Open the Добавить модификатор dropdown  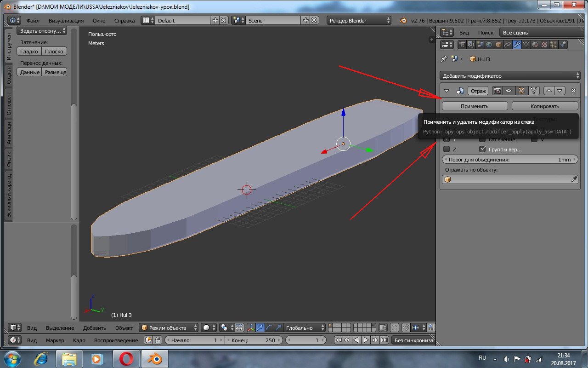[x=510, y=76]
